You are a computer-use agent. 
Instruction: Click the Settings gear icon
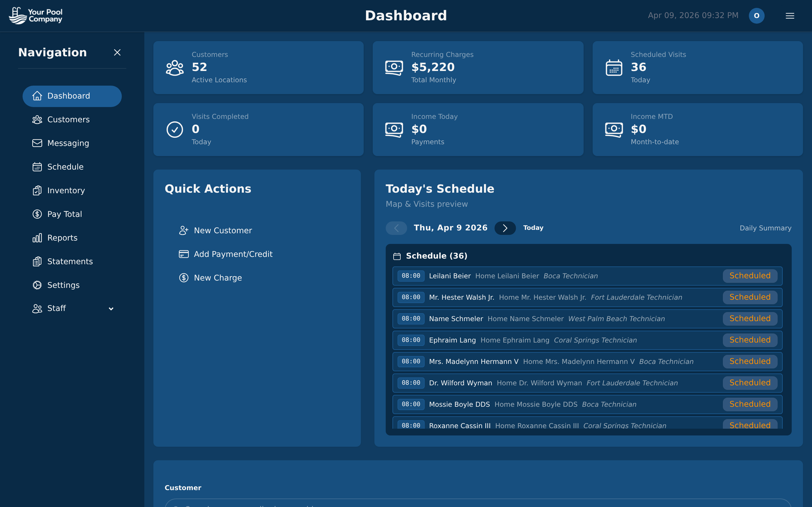pyautogui.click(x=37, y=285)
